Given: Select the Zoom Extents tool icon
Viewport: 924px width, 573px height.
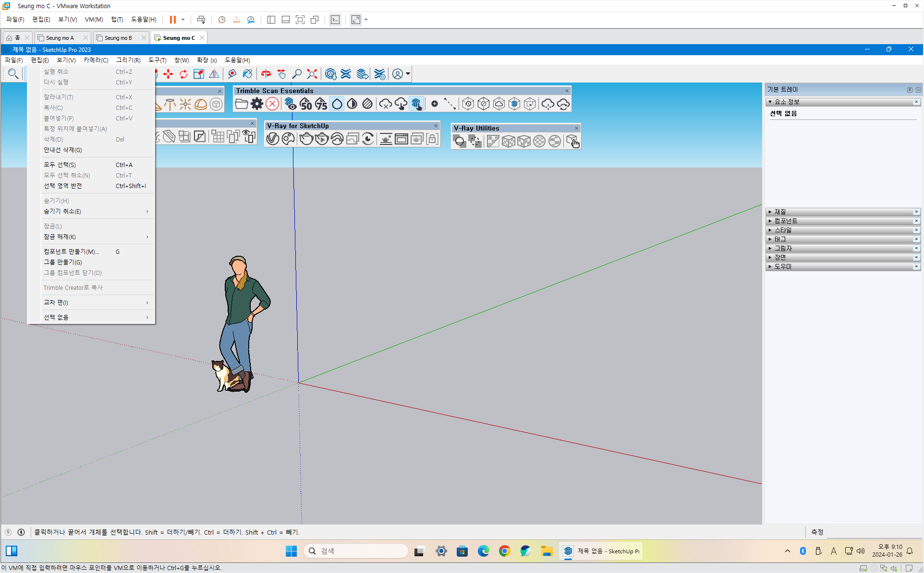Looking at the screenshot, I should point(312,74).
